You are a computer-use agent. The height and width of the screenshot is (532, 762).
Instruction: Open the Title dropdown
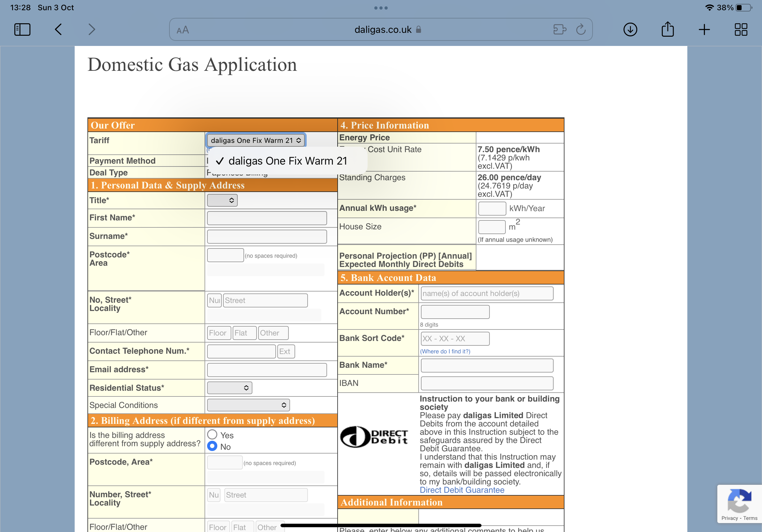point(222,200)
